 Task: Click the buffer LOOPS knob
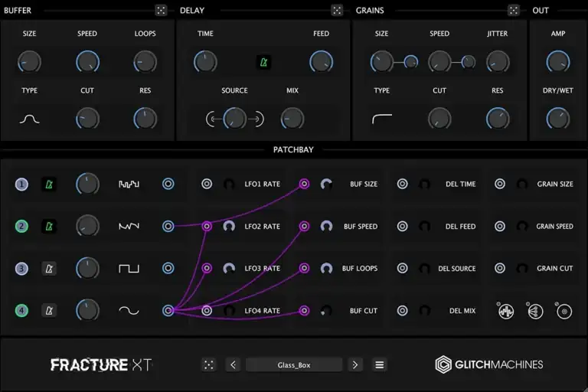coord(145,62)
